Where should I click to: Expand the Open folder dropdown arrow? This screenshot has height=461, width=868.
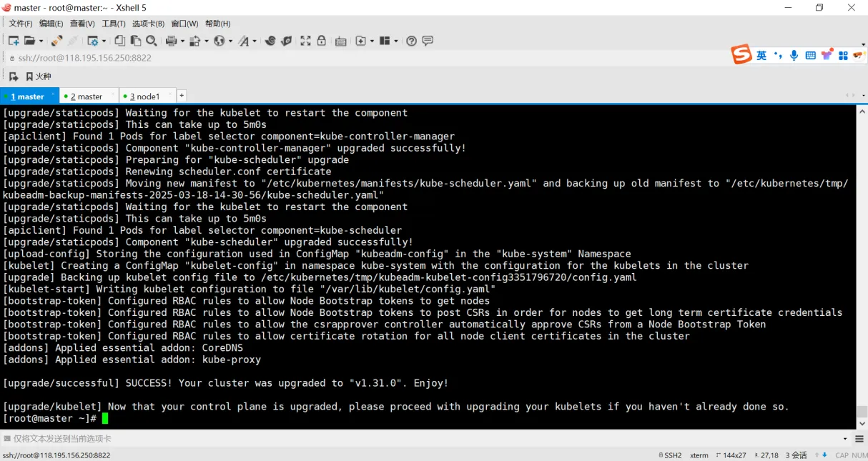coord(41,41)
